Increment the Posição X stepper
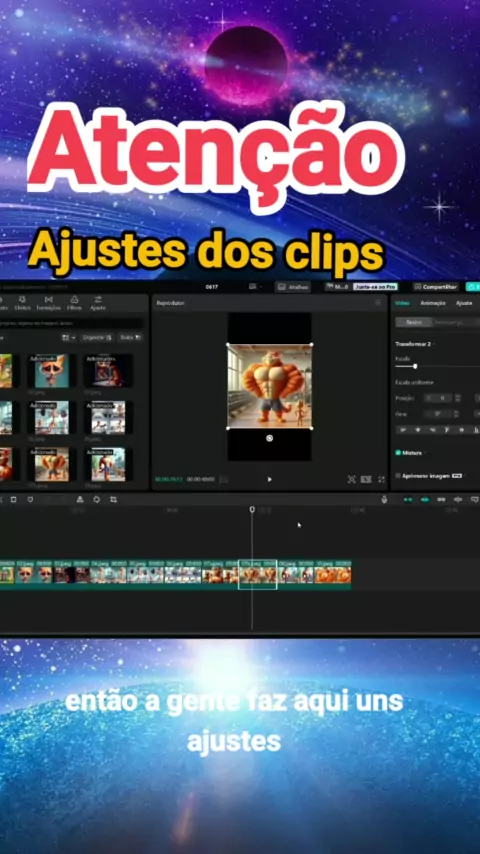The height and width of the screenshot is (854, 480). (457, 396)
